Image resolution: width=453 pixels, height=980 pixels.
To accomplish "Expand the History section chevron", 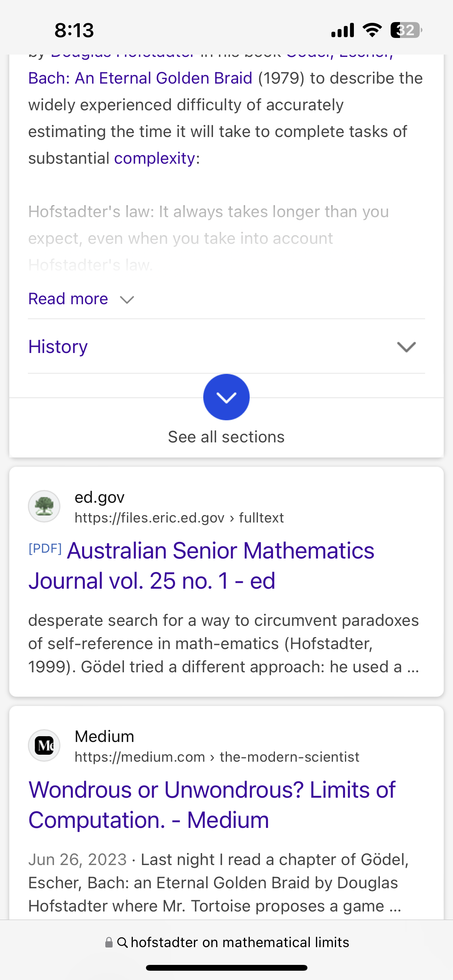I will click(x=407, y=347).
